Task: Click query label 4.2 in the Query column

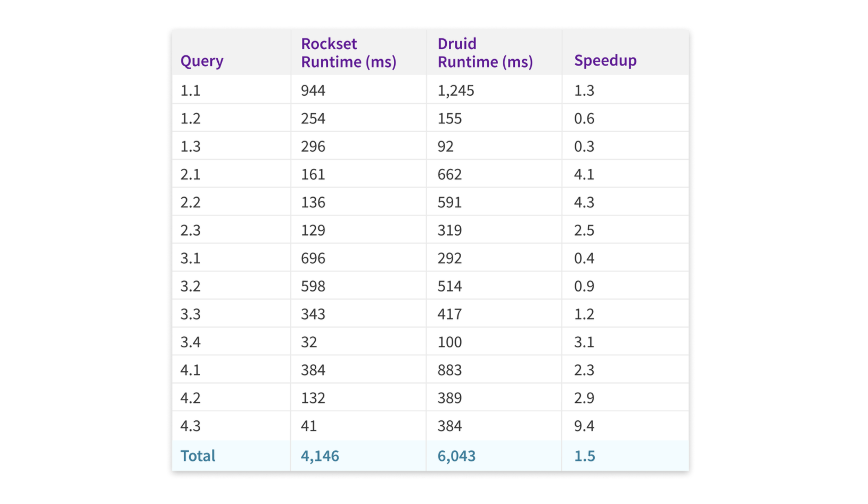Action: point(191,398)
